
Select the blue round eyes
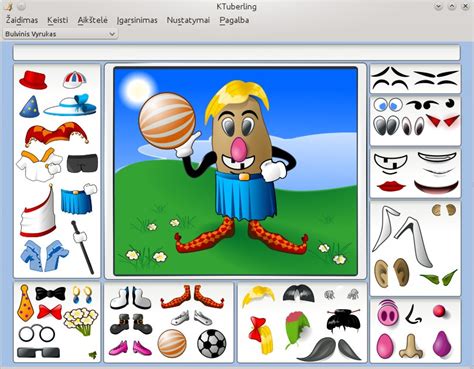[x=388, y=105]
